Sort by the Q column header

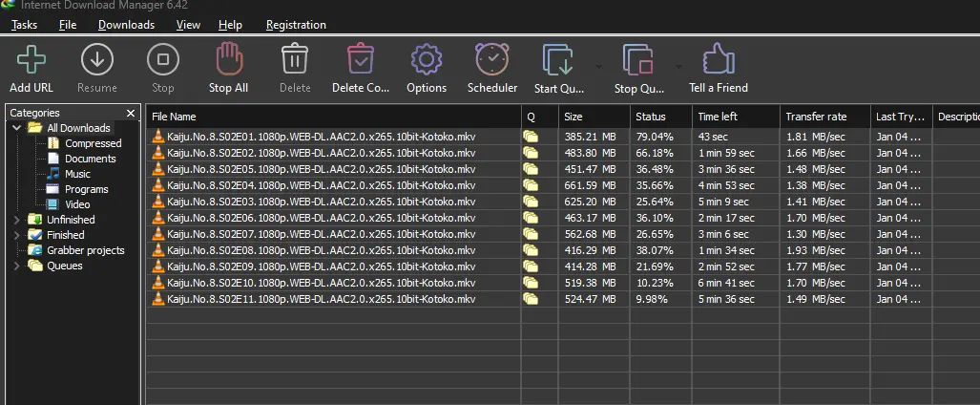click(x=540, y=117)
